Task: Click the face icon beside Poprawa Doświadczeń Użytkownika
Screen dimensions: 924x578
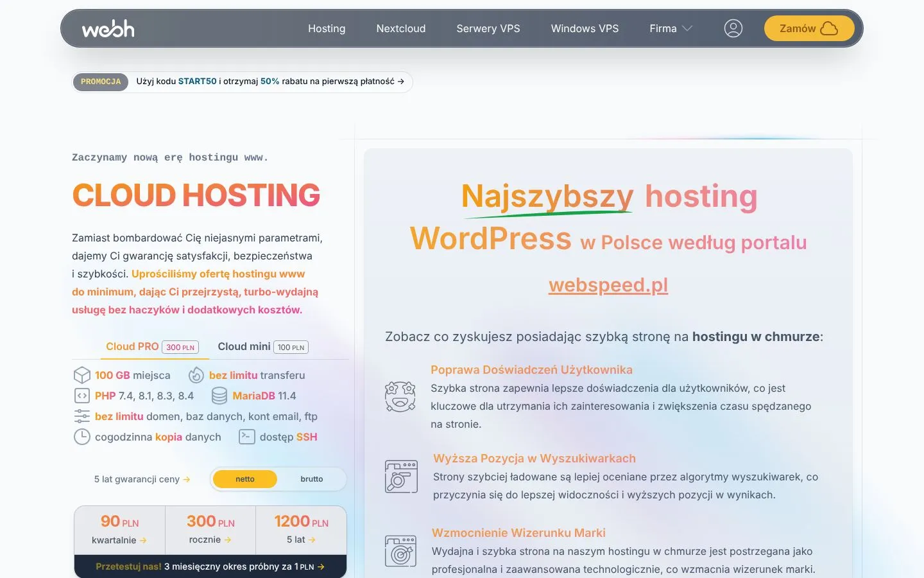Action: click(x=400, y=396)
